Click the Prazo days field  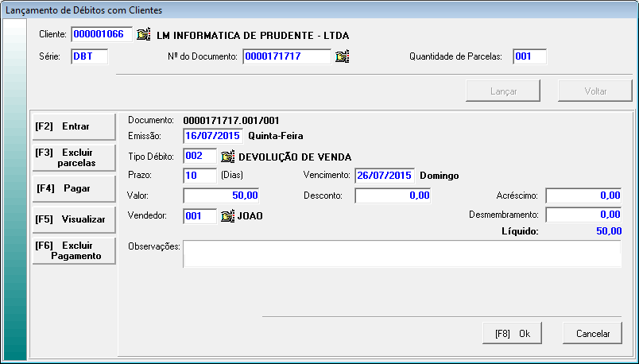pos(199,176)
